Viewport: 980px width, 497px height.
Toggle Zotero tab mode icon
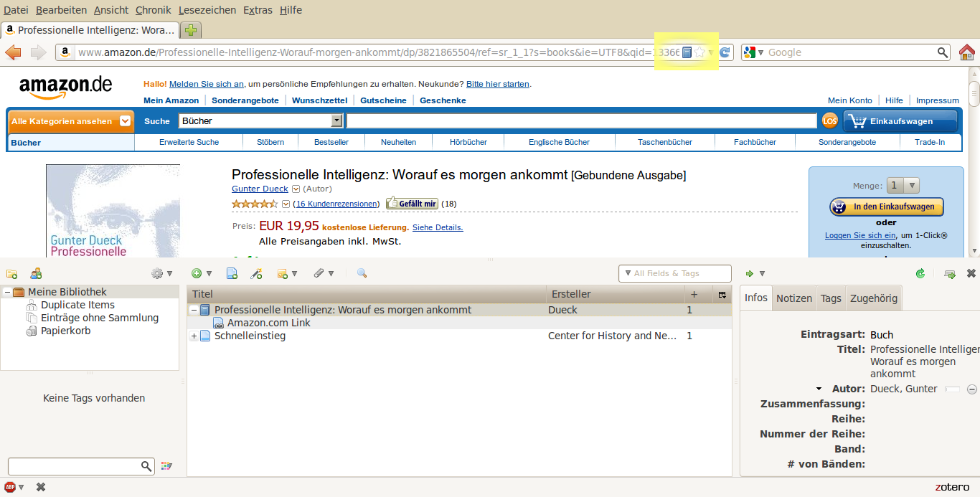point(950,273)
